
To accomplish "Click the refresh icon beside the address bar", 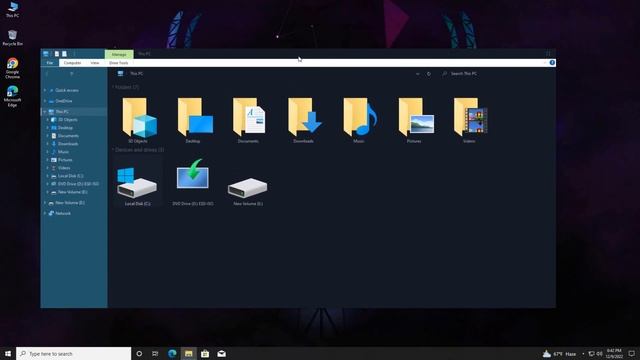I will click(x=429, y=74).
